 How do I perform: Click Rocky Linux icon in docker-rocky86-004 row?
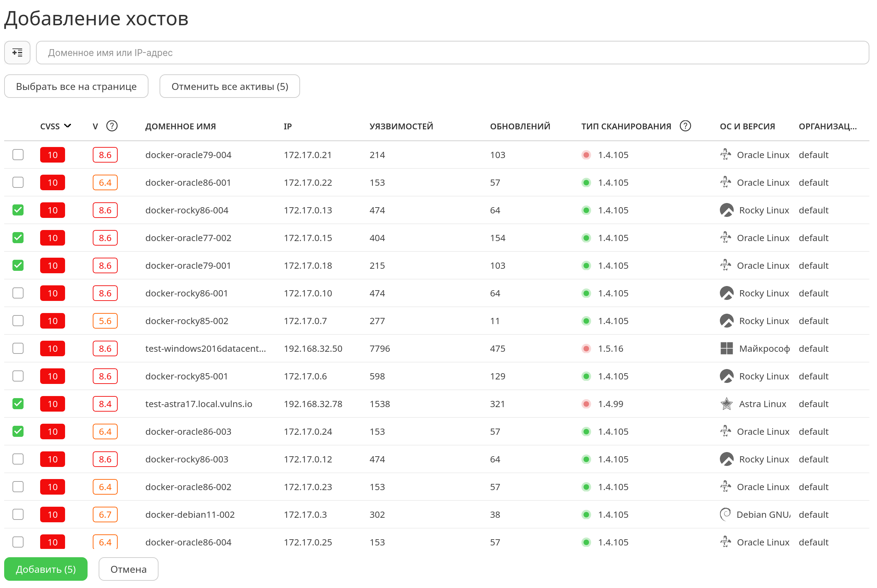726,210
